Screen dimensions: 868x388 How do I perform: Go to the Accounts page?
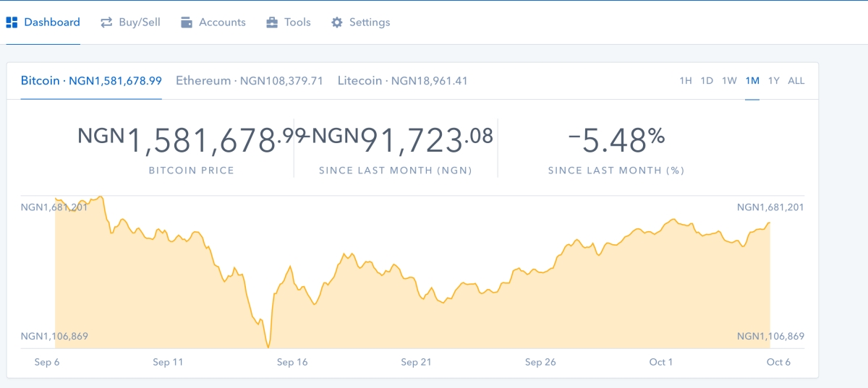click(213, 22)
